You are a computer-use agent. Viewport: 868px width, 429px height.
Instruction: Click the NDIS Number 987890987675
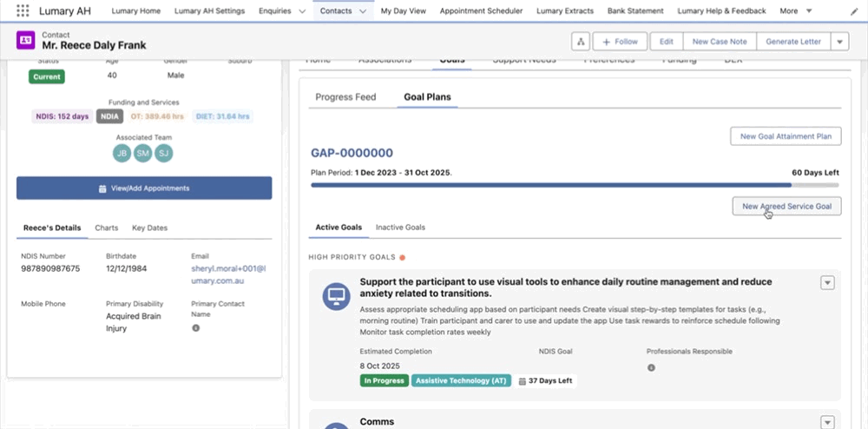tap(50, 269)
